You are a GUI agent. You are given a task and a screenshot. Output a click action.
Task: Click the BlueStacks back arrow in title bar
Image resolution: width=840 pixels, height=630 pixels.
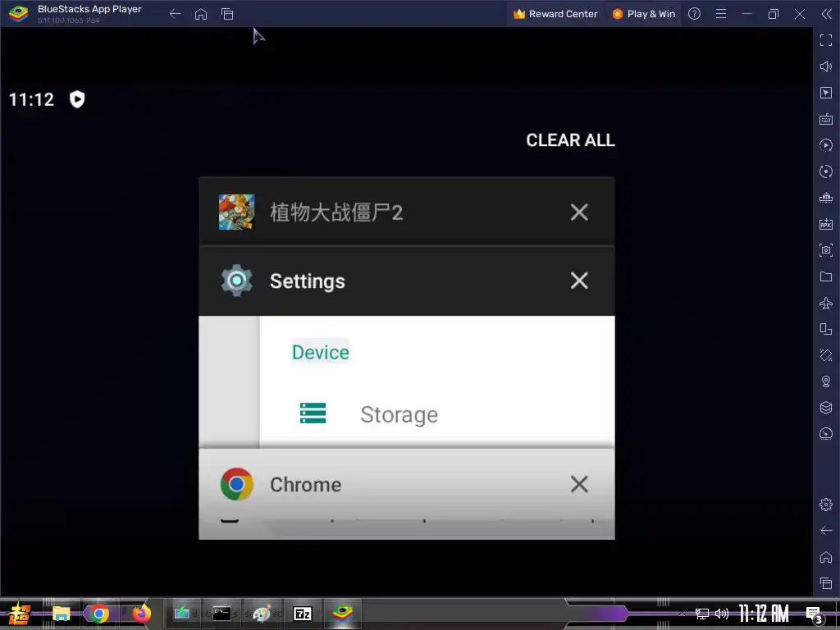(x=176, y=14)
